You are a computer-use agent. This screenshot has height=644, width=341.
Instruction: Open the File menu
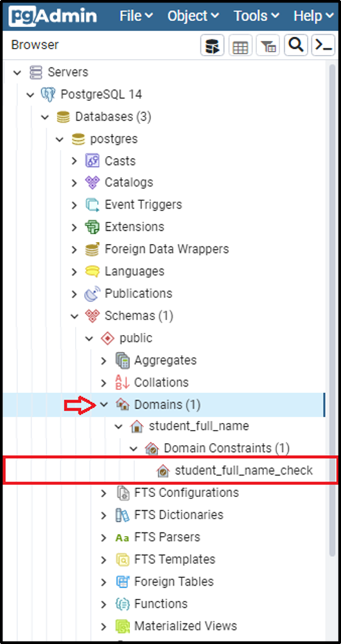pos(136,16)
